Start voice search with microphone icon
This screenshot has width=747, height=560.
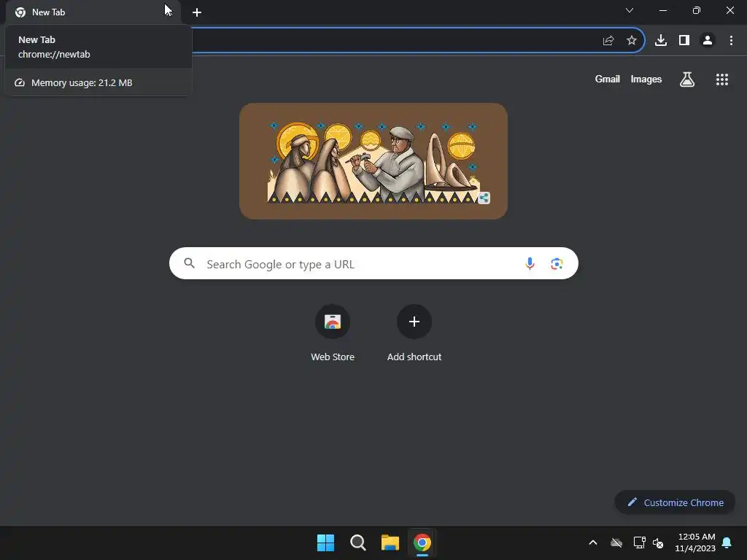(x=530, y=263)
